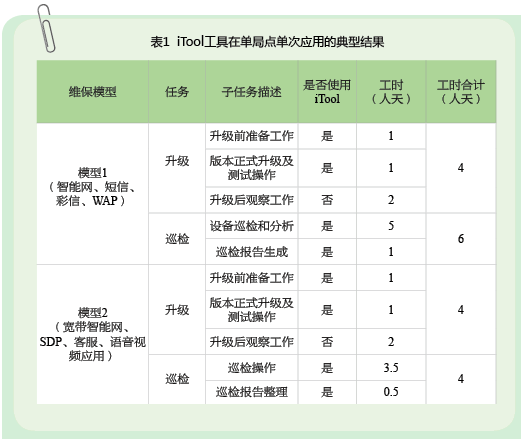Click the 0.5 work-hours value

click(391, 392)
